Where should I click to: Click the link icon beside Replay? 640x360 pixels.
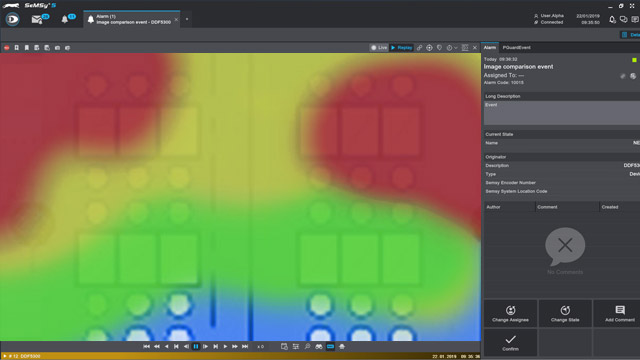(419, 48)
